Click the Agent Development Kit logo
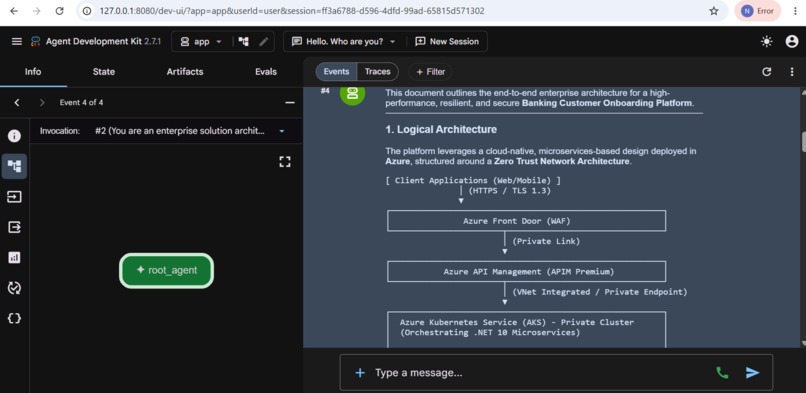The image size is (806, 393). coord(35,42)
